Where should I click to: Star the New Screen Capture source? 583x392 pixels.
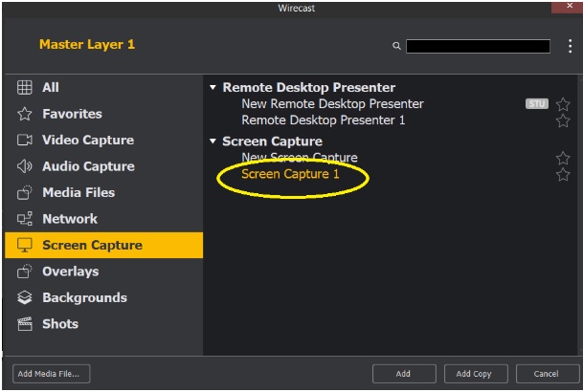563,159
